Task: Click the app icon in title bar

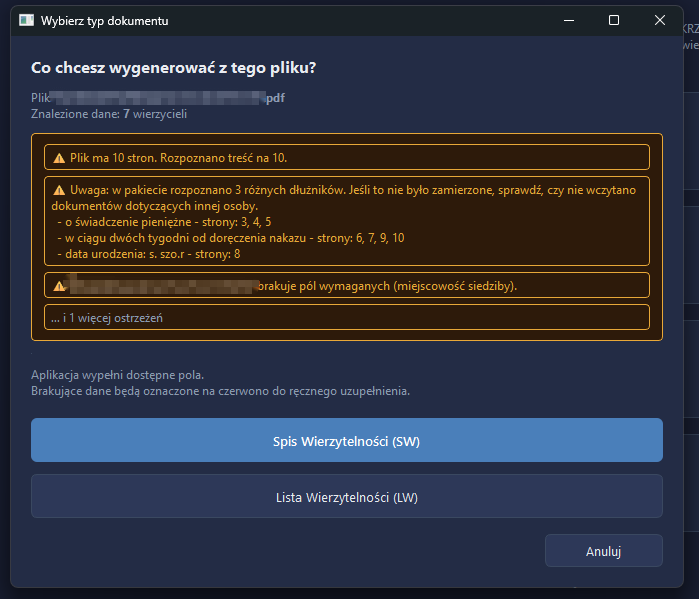Action: [x=26, y=20]
